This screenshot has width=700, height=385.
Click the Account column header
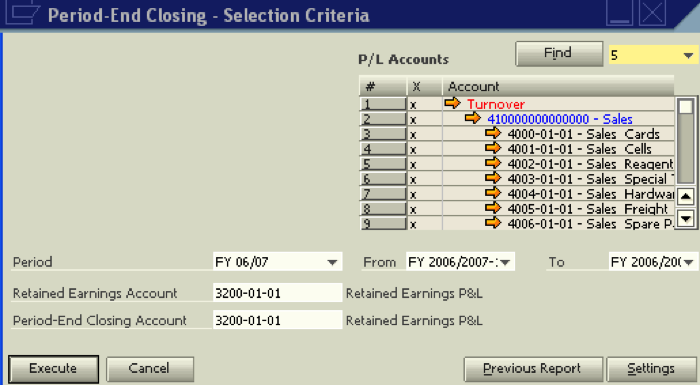[x=558, y=86]
